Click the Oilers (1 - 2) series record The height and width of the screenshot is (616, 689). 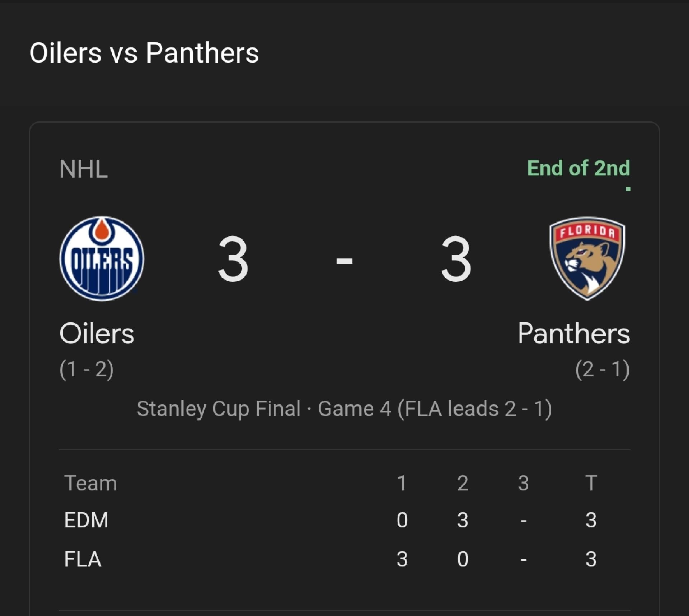click(86, 369)
